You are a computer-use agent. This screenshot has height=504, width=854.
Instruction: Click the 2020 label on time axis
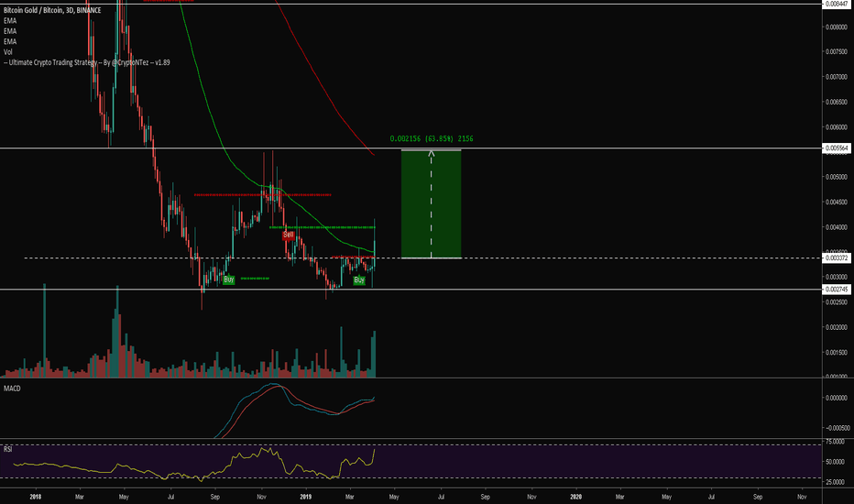click(x=575, y=497)
